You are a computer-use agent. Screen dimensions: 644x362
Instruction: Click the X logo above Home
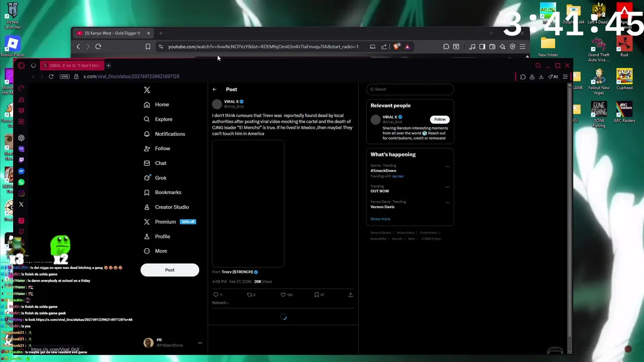coord(147,90)
